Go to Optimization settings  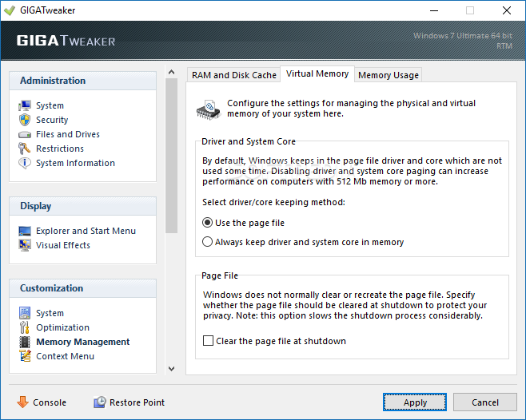62,328
